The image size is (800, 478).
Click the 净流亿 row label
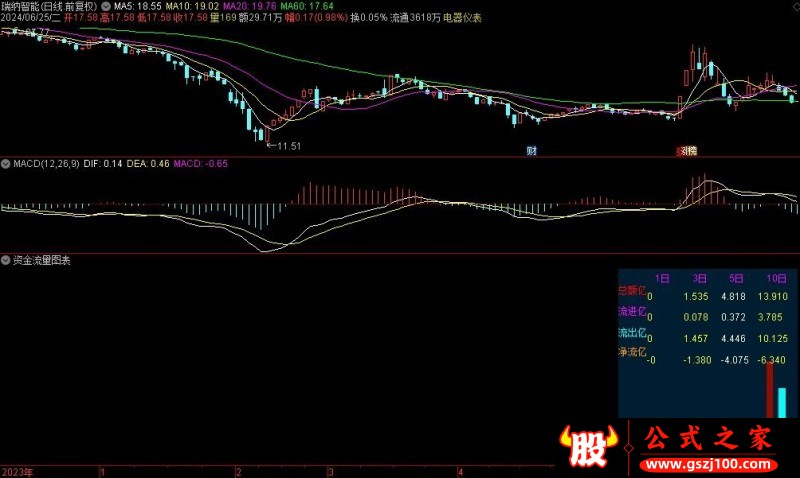pyautogui.click(x=632, y=352)
